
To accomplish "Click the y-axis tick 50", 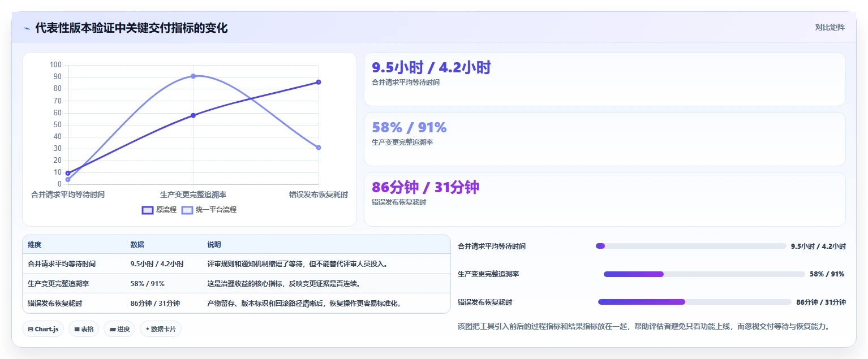I will [57, 124].
